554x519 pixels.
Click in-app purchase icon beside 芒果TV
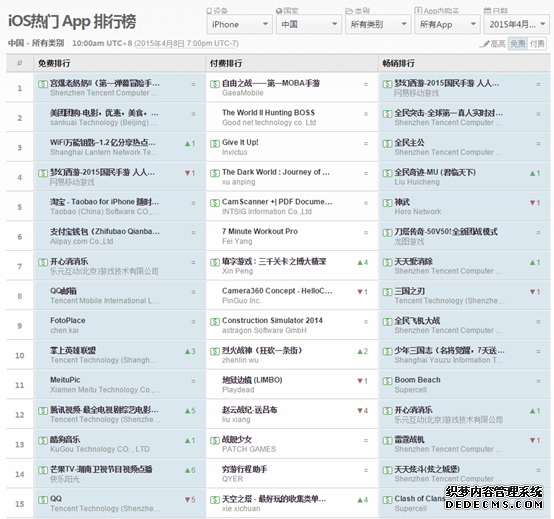pyautogui.click(x=43, y=470)
